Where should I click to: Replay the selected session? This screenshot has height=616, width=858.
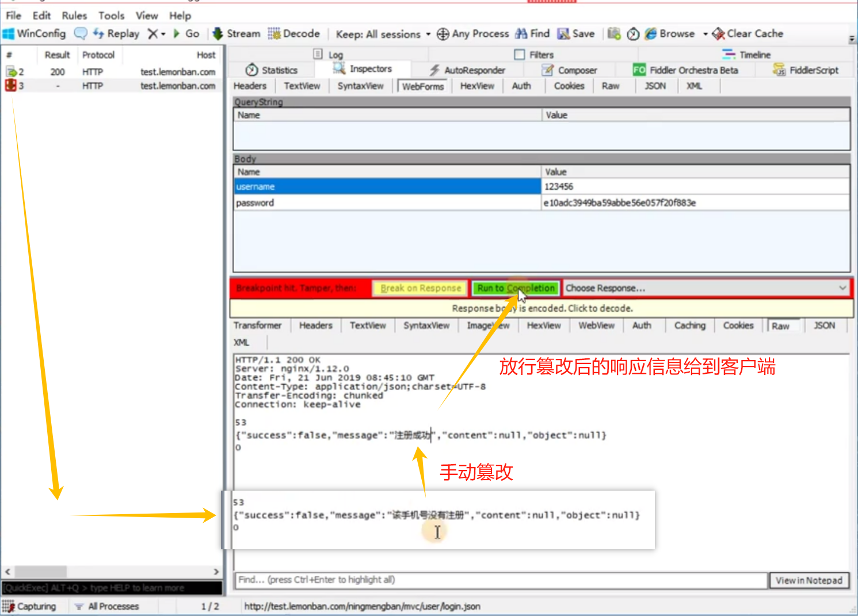pyautogui.click(x=116, y=34)
